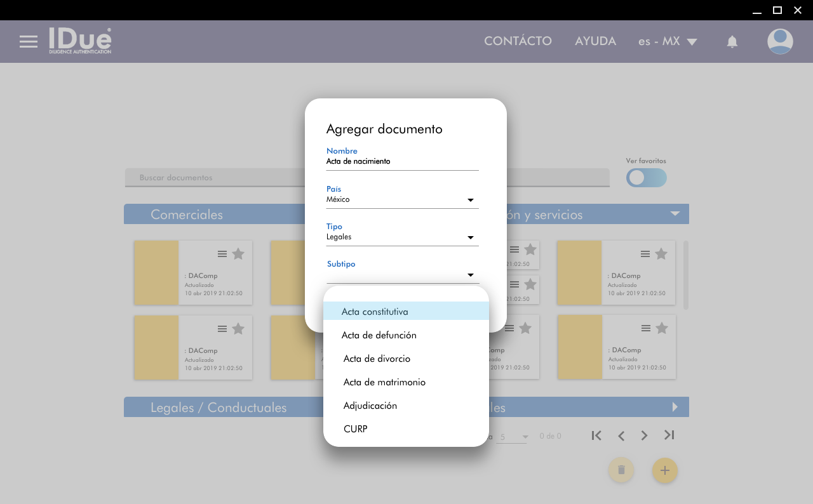Toggle the Ver favoritos switch
This screenshot has height=504, width=813.
[x=646, y=178]
